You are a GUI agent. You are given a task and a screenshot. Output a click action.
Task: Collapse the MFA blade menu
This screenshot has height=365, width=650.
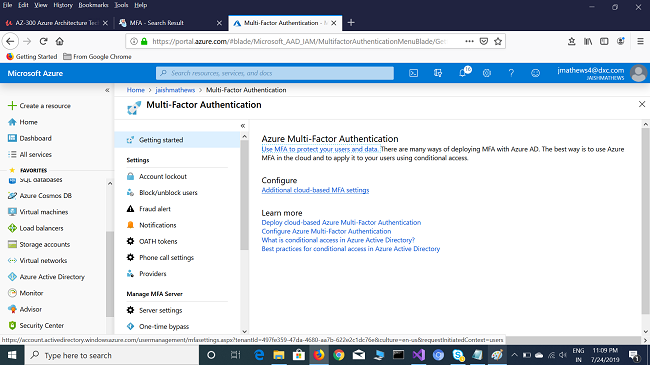(243, 126)
